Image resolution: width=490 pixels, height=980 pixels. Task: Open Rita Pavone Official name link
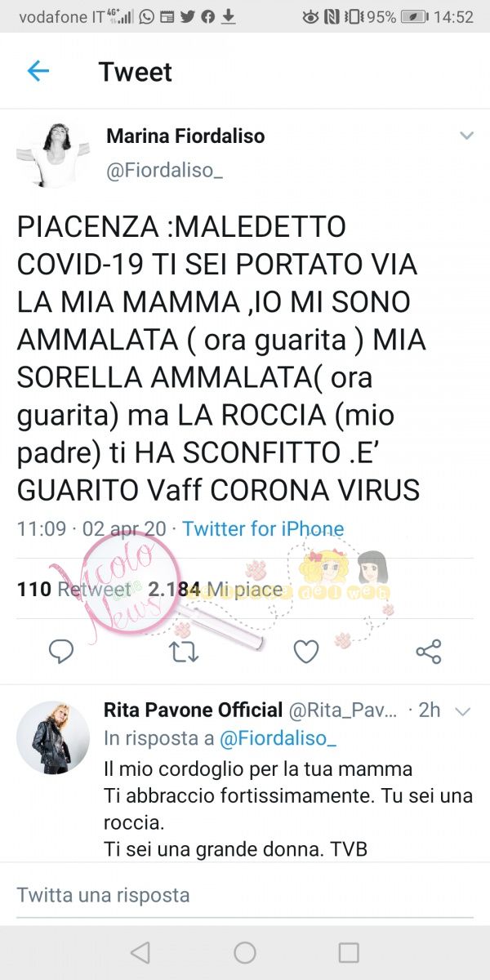pyautogui.click(x=193, y=710)
